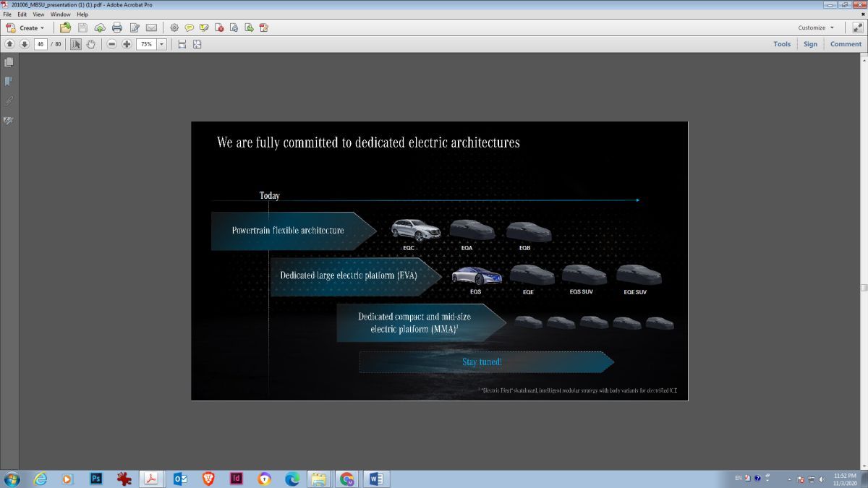Click the zoom in plus button
The height and width of the screenshot is (488, 868).
[x=127, y=44]
